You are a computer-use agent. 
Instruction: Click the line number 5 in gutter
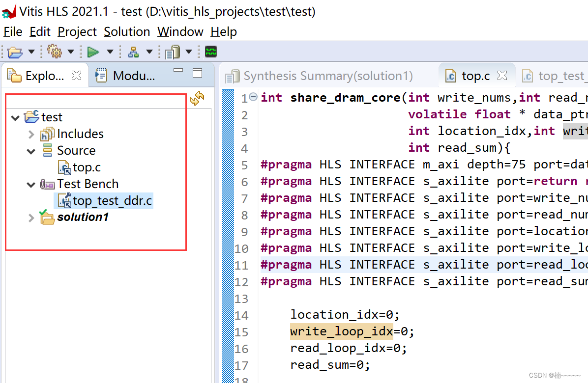pos(244,165)
